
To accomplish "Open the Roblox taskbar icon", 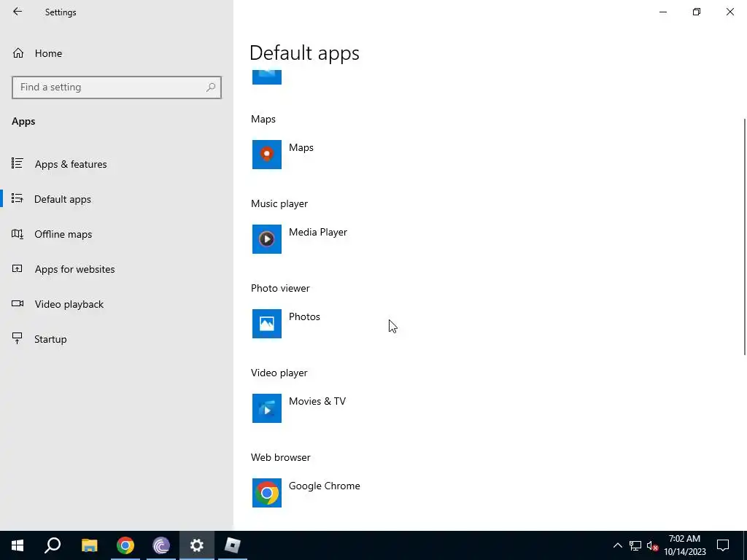I will tap(233, 545).
